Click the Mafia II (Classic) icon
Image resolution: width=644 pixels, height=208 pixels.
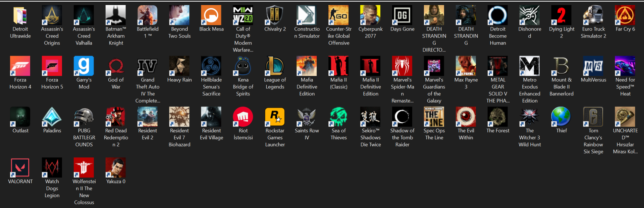click(x=339, y=66)
